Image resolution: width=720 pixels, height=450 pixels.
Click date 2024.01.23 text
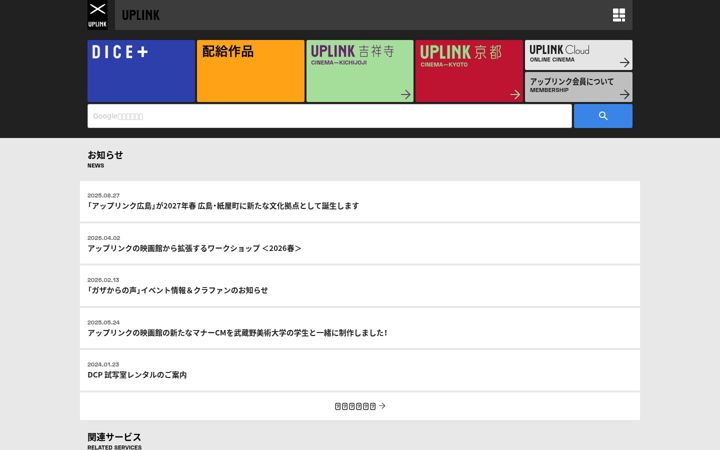coord(103,364)
